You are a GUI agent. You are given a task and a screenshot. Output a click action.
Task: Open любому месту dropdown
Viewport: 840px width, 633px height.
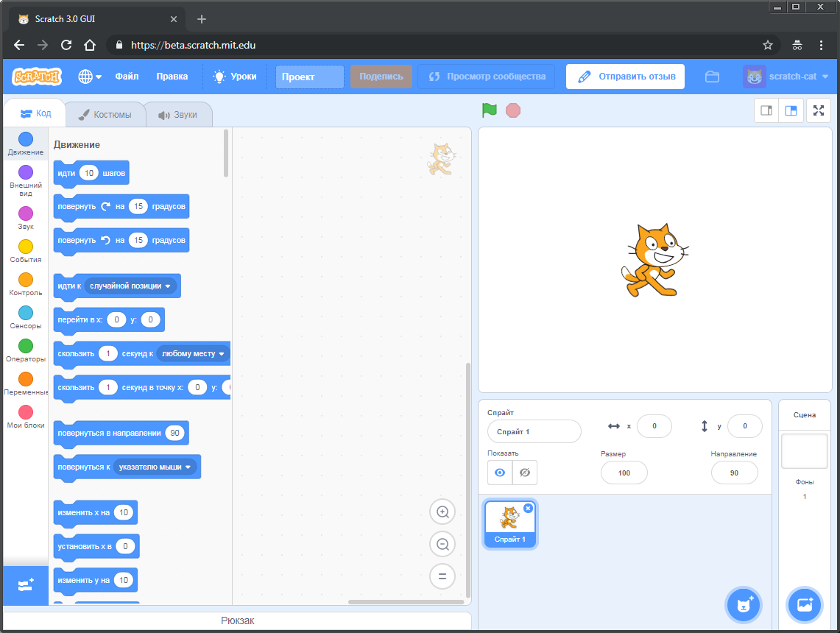pos(193,353)
